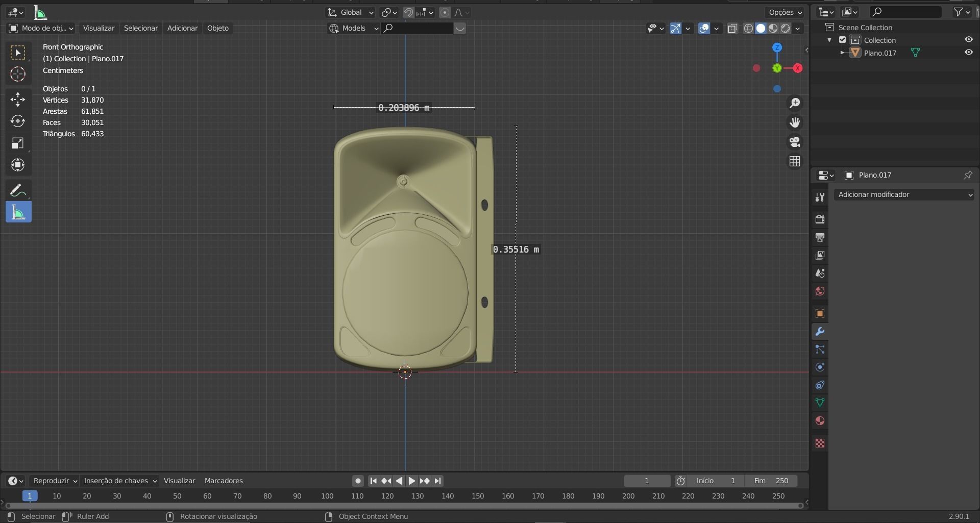This screenshot has width=980, height=523.
Task: Hide Plano.017 object in outliner
Action: (x=968, y=53)
